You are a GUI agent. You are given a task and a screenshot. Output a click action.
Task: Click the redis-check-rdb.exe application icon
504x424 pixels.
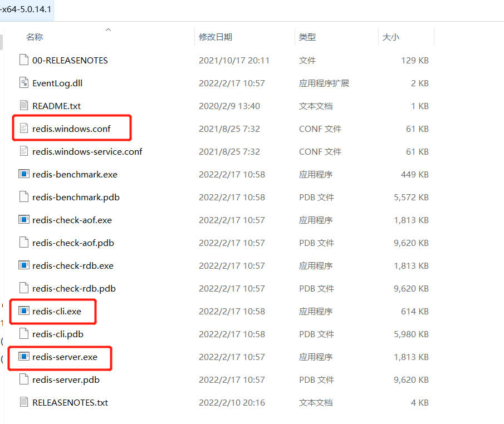pos(24,265)
